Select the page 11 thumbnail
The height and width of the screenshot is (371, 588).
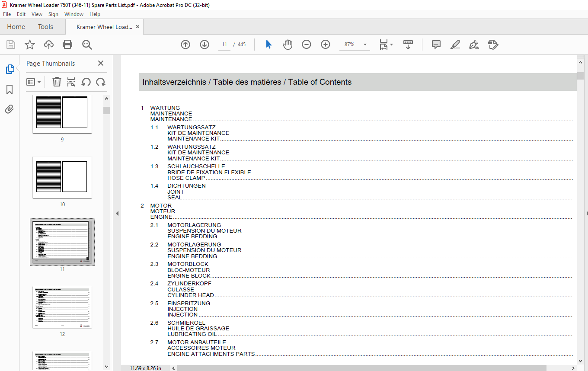point(62,242)
